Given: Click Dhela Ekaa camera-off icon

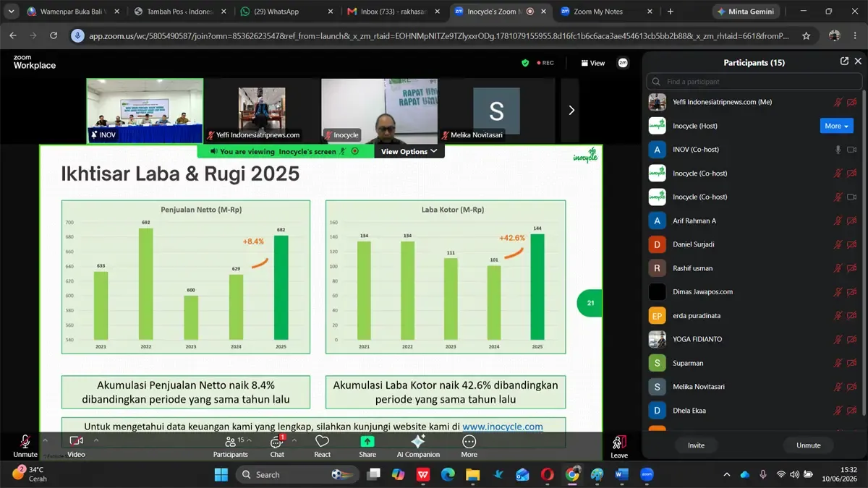Looking at the screenshot, I should tap(851, 411).
